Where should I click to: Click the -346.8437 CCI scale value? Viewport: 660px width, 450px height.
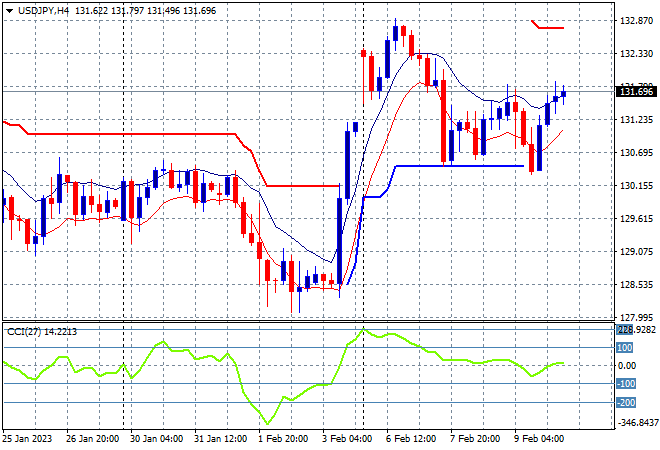tap(637, 422)
